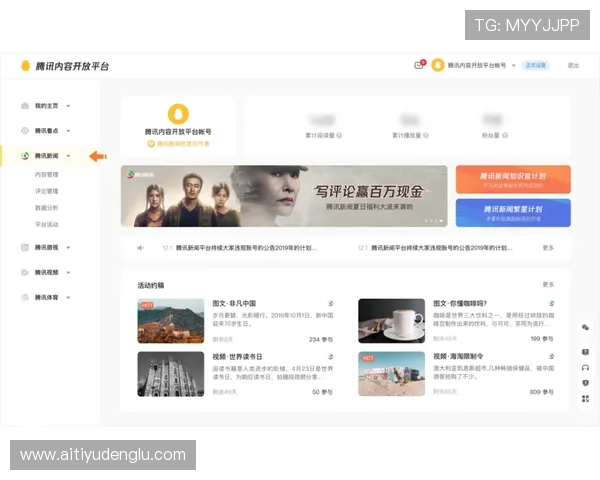Screen dimensions: 600x480
Task: Click the 我的主页 home icon in sidebar
Action: (x=25, y=105)
